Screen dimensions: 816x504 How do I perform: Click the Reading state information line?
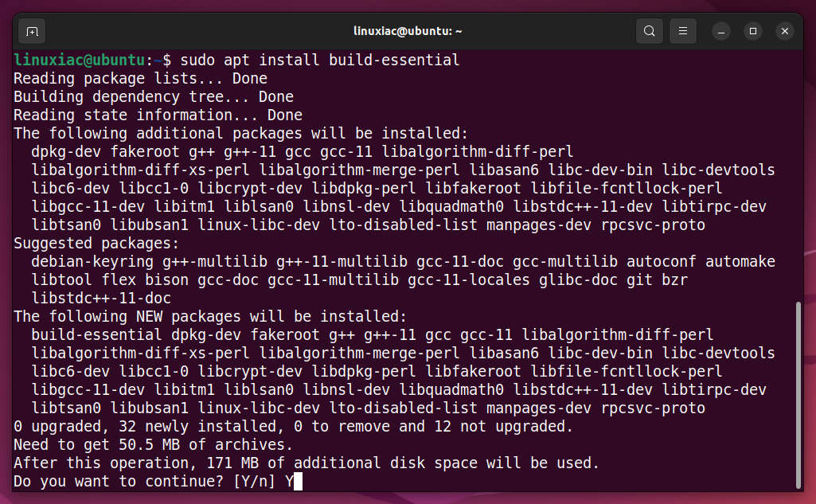click(x=158, y=115)
